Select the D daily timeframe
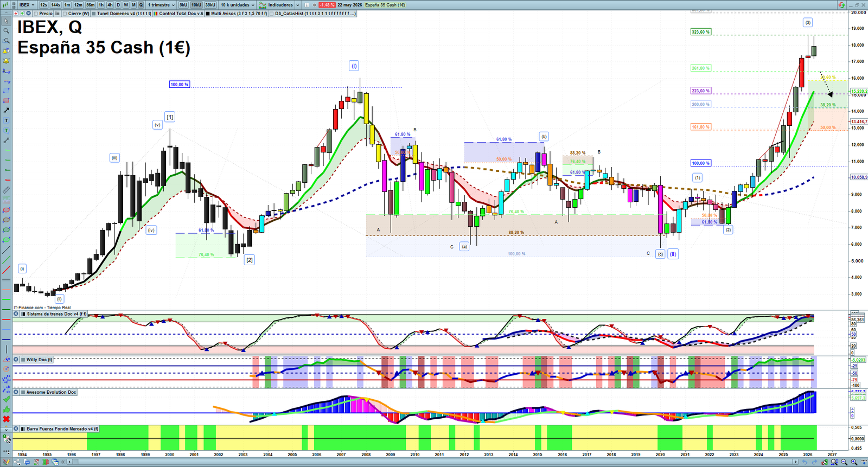 coord(118,5)
